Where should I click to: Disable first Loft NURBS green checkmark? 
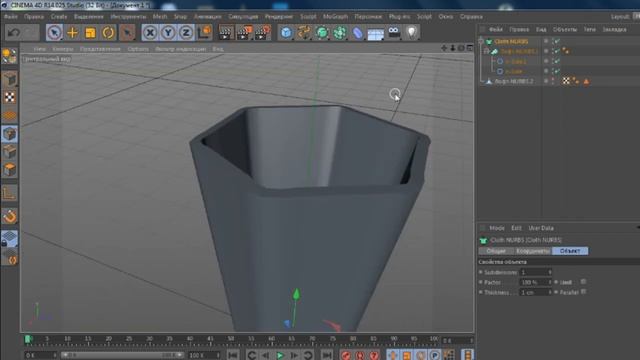(x=556, y=51)
